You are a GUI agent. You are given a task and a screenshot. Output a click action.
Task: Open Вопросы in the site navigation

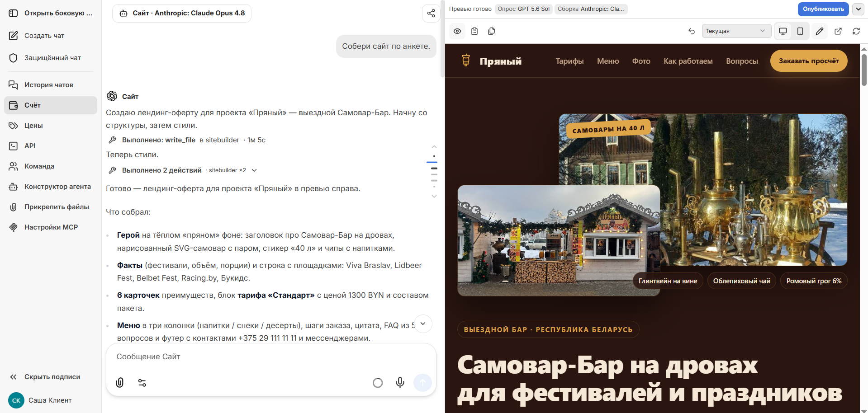(742, 61)
